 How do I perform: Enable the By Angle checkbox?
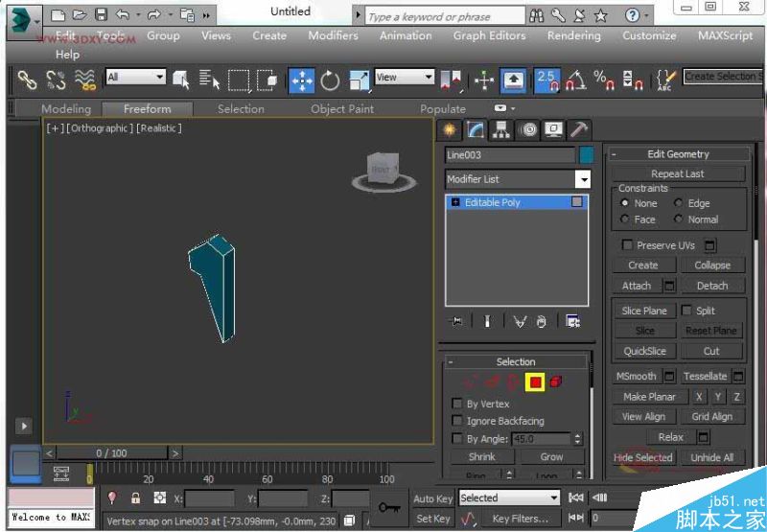point(457,438)
